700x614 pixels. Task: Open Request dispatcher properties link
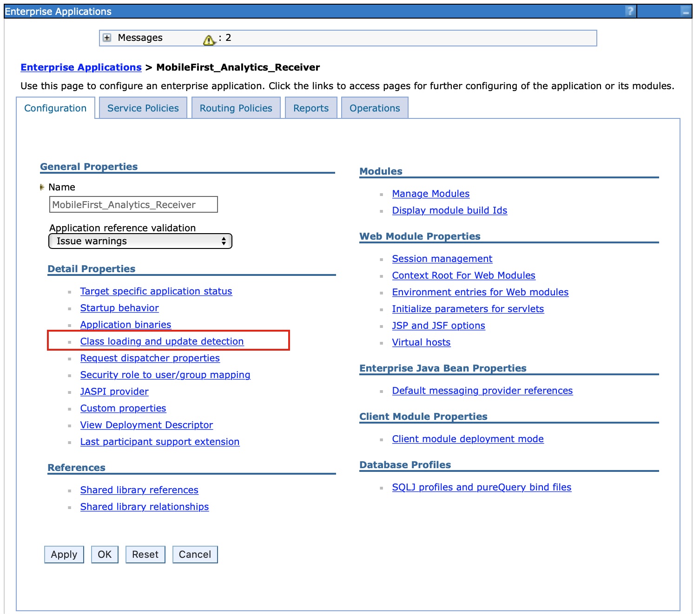coord(150,358)
